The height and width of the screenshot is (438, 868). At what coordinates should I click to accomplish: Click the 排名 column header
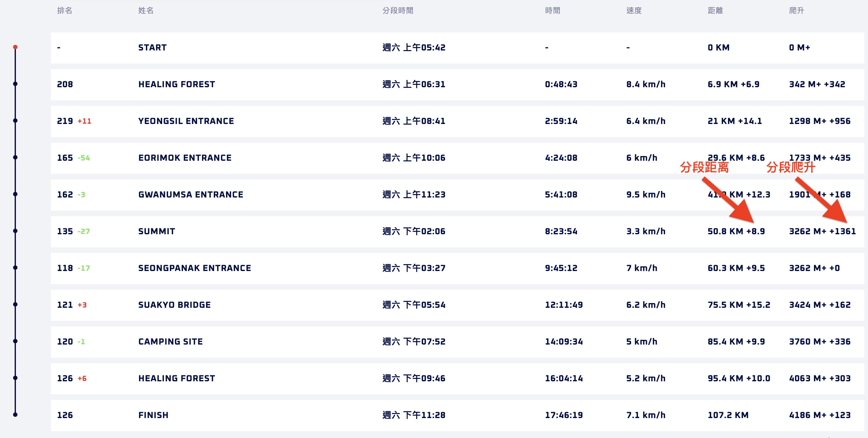[x=64, y=11]
